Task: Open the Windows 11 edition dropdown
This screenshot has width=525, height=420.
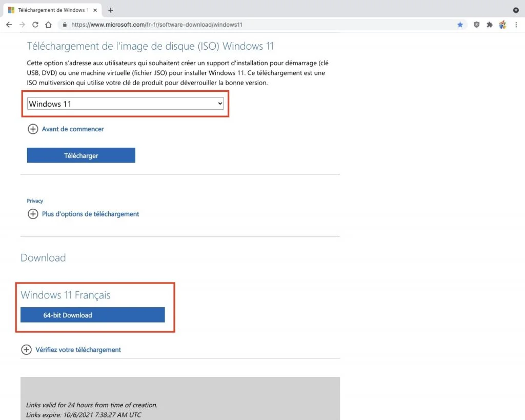Action: 125,104
